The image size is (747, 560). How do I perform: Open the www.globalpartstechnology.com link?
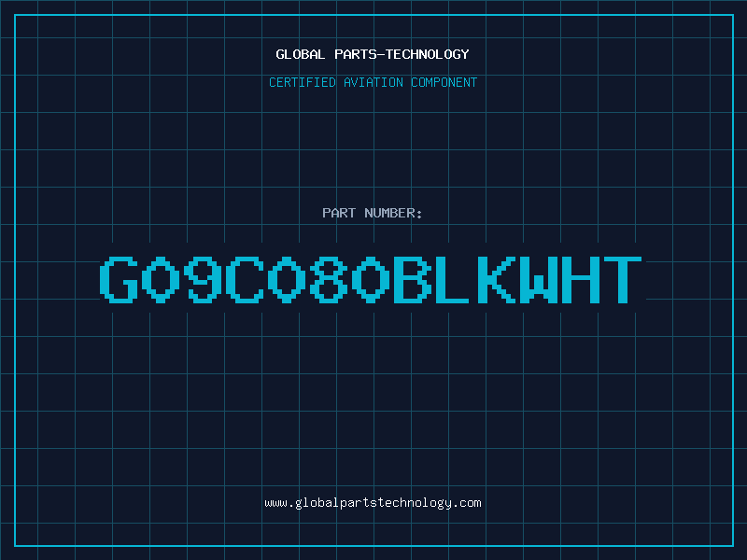373,503
